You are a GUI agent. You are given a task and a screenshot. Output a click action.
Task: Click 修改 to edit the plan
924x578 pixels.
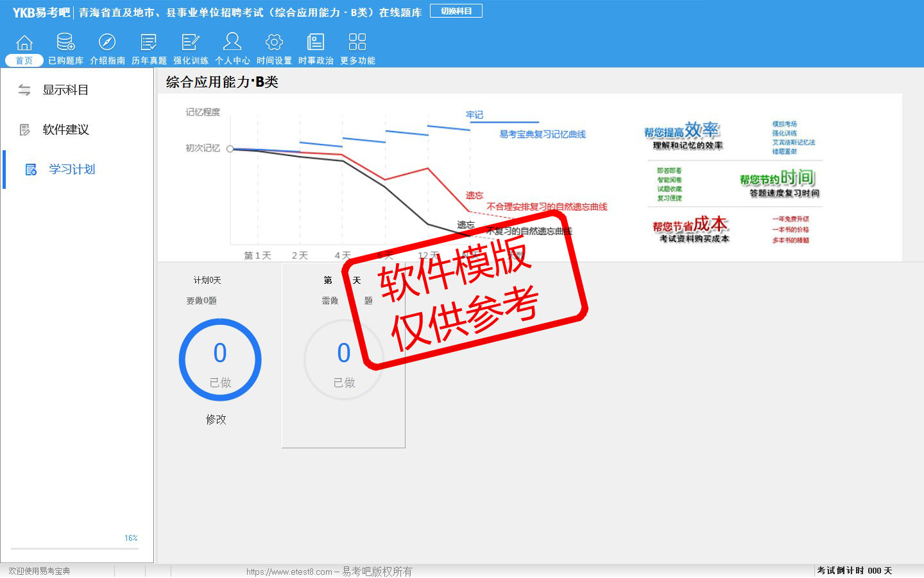pyautogui.click(x=216, y=419)
